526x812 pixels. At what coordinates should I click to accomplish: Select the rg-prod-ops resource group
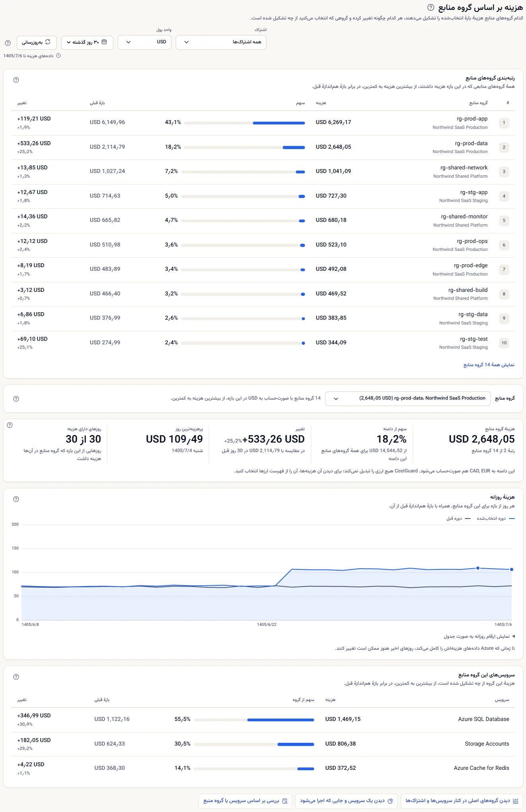coord(472,241)
